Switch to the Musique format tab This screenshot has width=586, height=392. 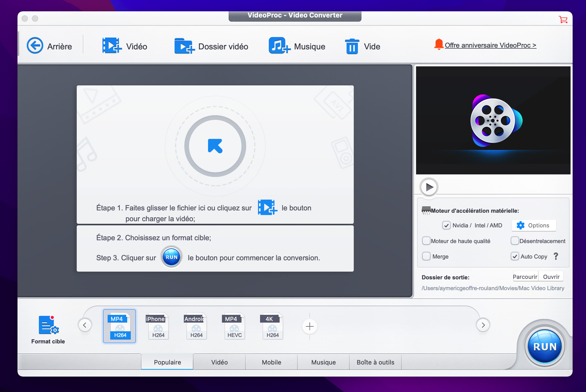(323, 362)
